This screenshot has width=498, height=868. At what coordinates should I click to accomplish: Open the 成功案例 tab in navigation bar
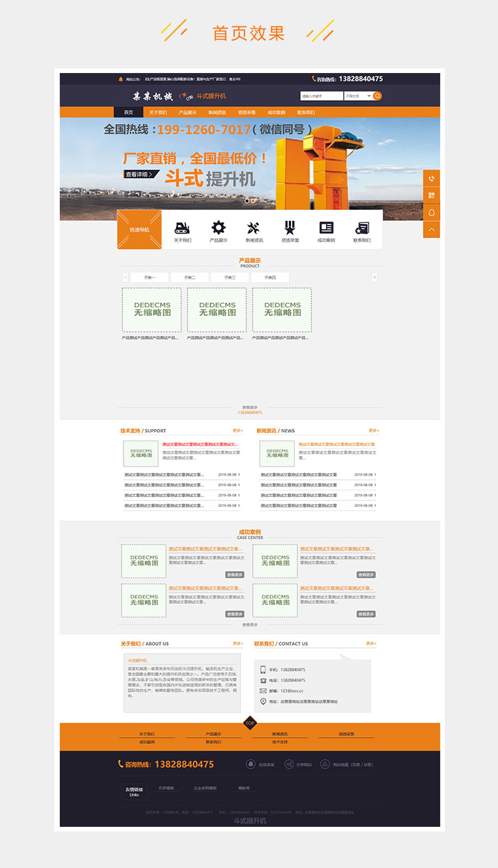coord(276,112)
